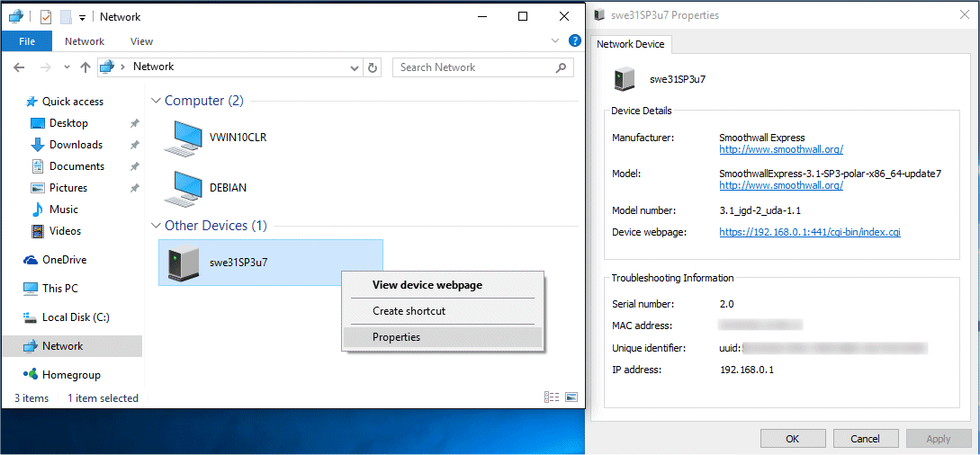Click the Videos film icon in sidebar

pos(38,231)
